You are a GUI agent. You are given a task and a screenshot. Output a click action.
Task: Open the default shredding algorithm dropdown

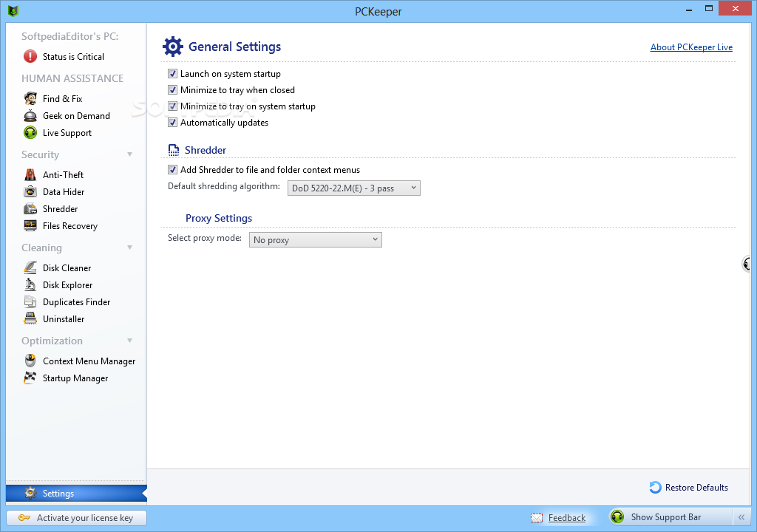(354, 188)
